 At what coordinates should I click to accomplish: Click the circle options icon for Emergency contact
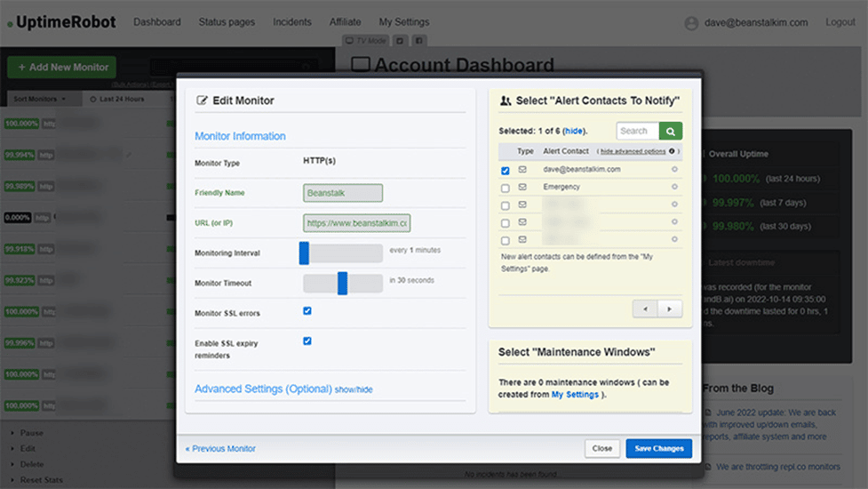[x=674, y=187]
